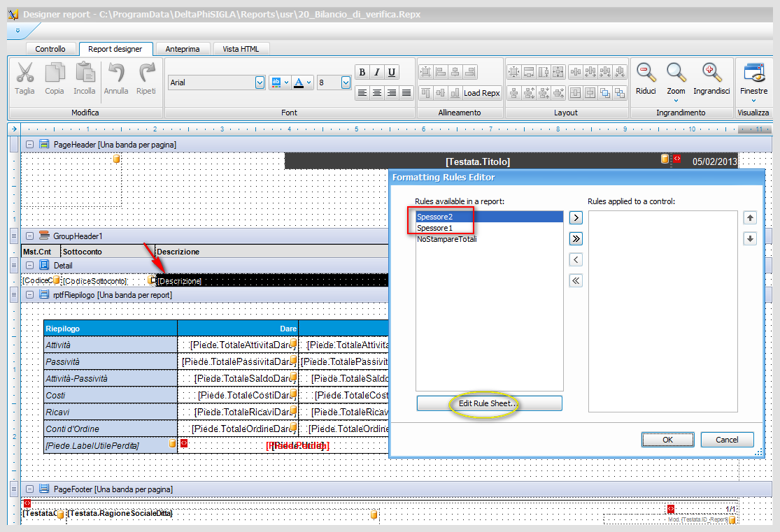Viewport: 780px width, 532px height.
Task: Toggle Underline formatting button
Action: point(392,72)
